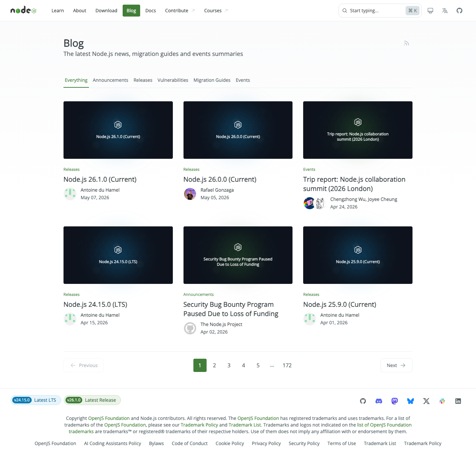The image size is (476, 456).
Task: Open AI Coding Assistants Policy link
Action: click(112, 443)
